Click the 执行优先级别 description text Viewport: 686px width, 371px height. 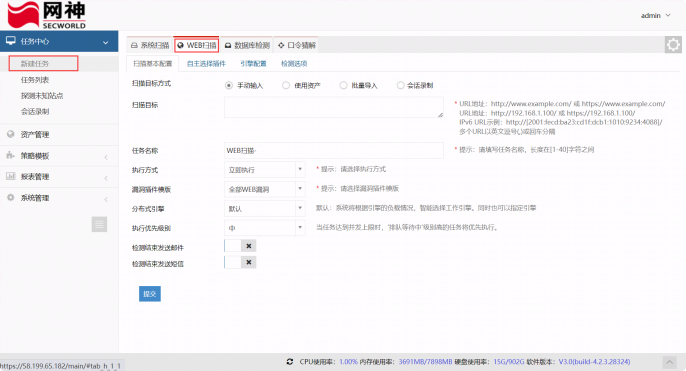click(x=407, y=227)
